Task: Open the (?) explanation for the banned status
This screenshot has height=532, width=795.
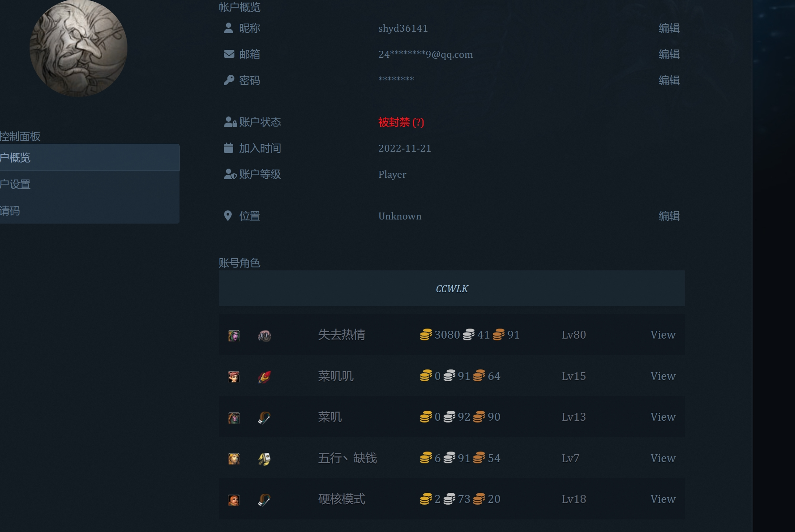Action: [418, 123]
